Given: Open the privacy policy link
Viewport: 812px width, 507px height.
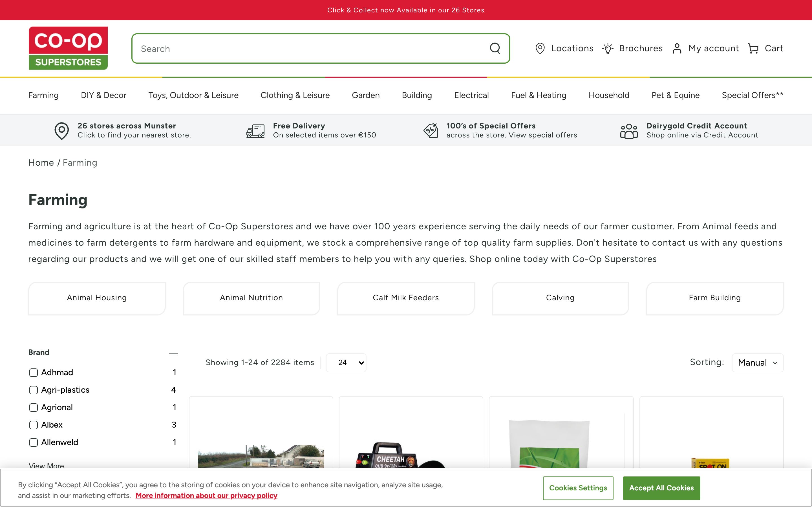Looking at the screenshot, I should pos(206,495).
